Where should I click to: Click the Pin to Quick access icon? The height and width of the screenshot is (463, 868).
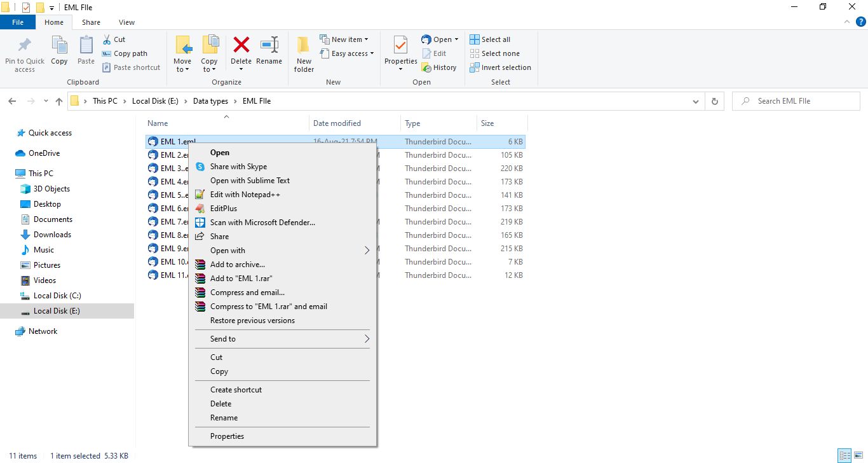pyautogui.click(x=25, y=46)
